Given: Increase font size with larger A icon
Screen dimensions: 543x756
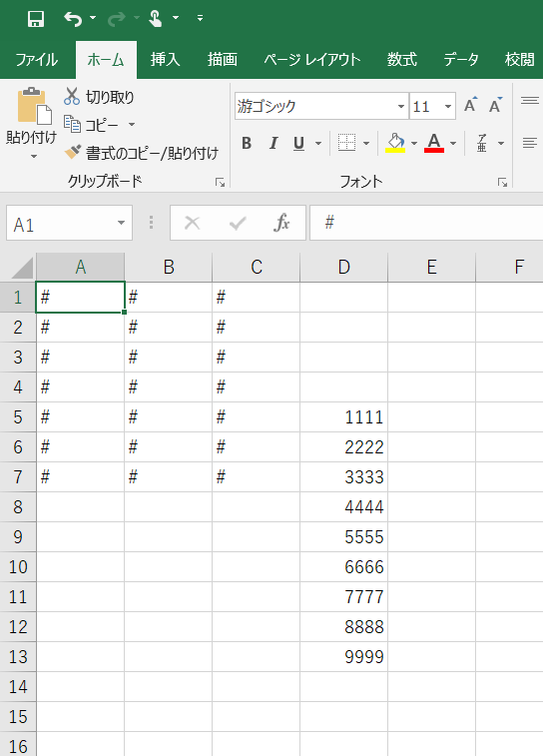Looking at the screenshot, I should pos(471,105).
